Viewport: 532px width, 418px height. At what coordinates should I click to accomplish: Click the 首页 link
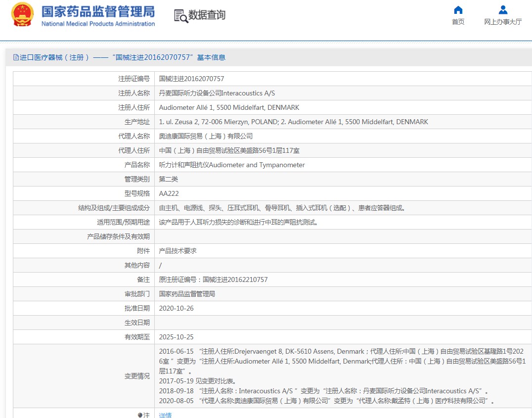tap(458, 22)
